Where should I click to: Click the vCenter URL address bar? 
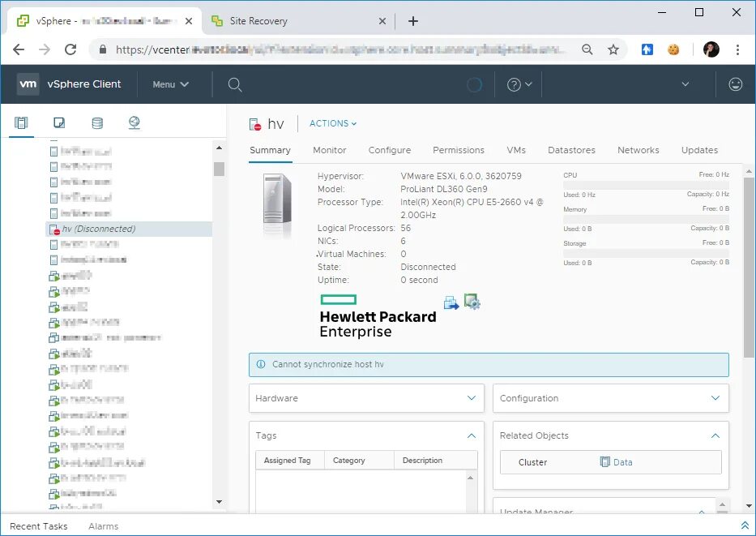[x=338, y=49]
